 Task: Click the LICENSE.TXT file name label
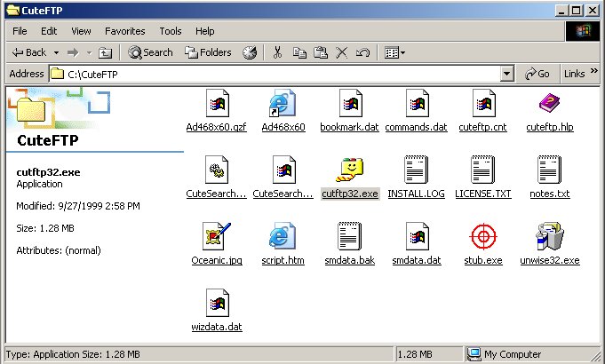(x=483, y=194)
